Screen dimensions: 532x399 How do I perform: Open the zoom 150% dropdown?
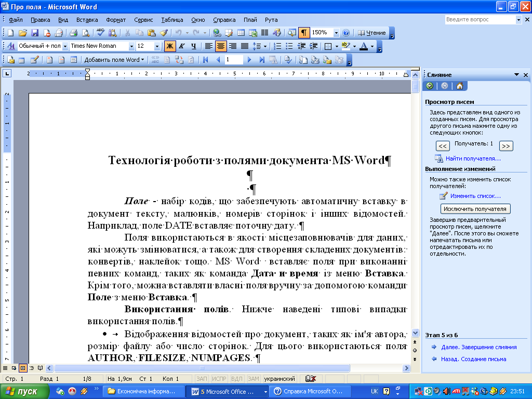pyautogui.click(x=336, y=33)
